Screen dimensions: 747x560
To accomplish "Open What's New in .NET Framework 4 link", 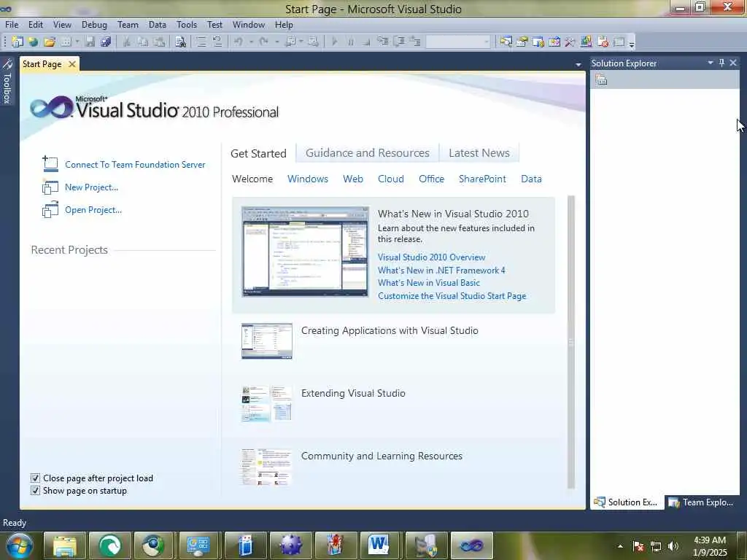I will 441,271.
